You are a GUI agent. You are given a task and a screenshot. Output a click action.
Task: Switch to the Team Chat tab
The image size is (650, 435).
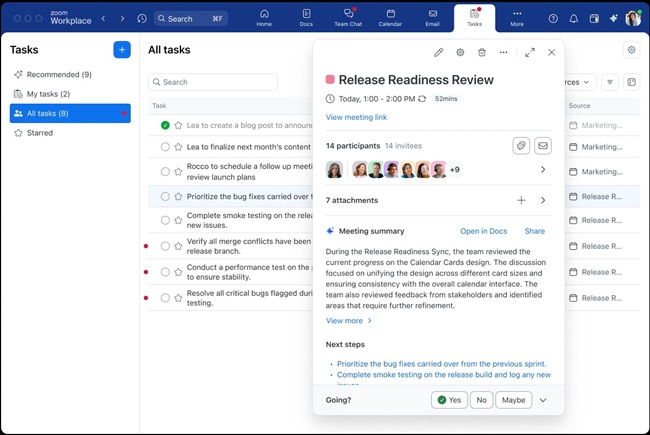click(x=348, y=18)
